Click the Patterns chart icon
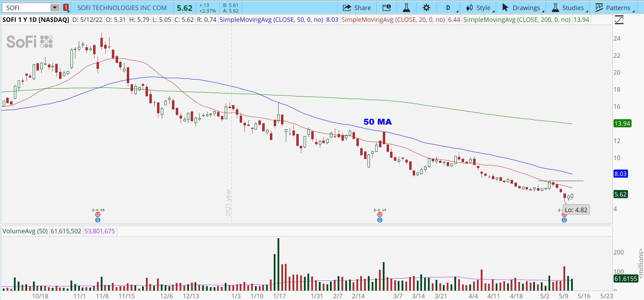 pos(599,8)
